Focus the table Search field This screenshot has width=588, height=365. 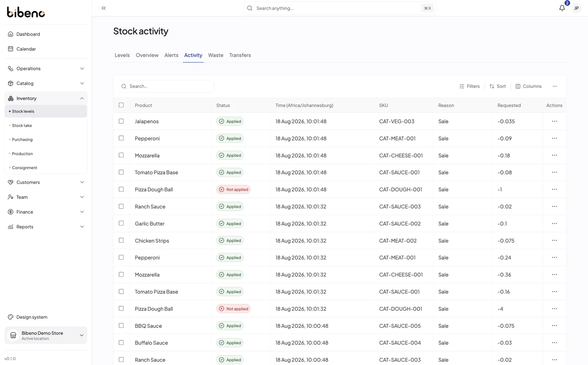(x=166, y=86)
